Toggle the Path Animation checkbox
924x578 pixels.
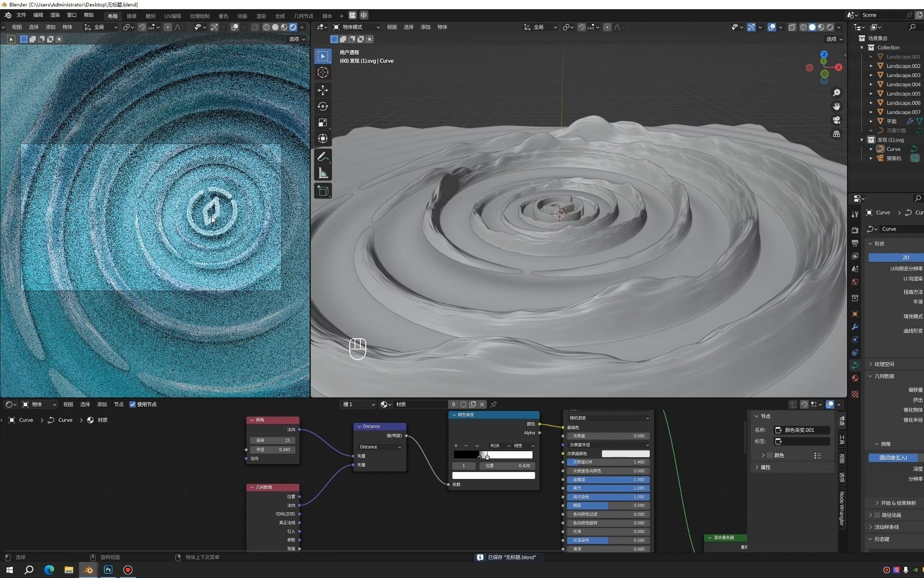877,515
